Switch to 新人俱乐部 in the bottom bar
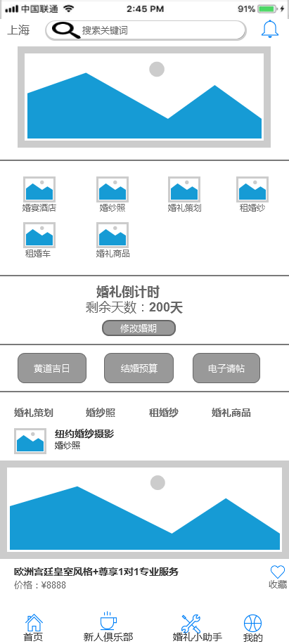 [x=108, y=628]
